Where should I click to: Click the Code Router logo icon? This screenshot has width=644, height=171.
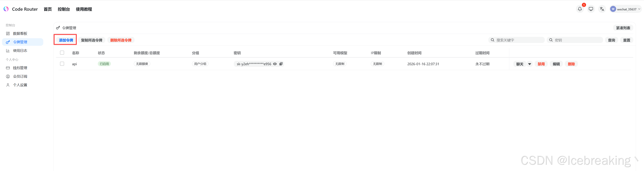pos(6,9)
